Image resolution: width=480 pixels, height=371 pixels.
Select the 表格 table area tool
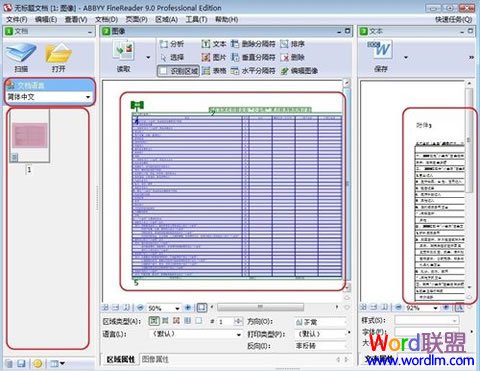(x=214, y=71)
